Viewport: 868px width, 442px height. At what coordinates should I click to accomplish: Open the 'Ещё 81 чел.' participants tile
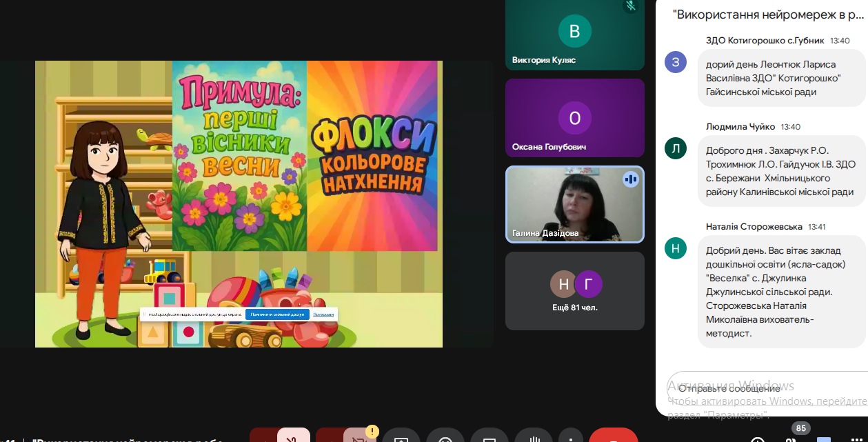tap(574, 290)
